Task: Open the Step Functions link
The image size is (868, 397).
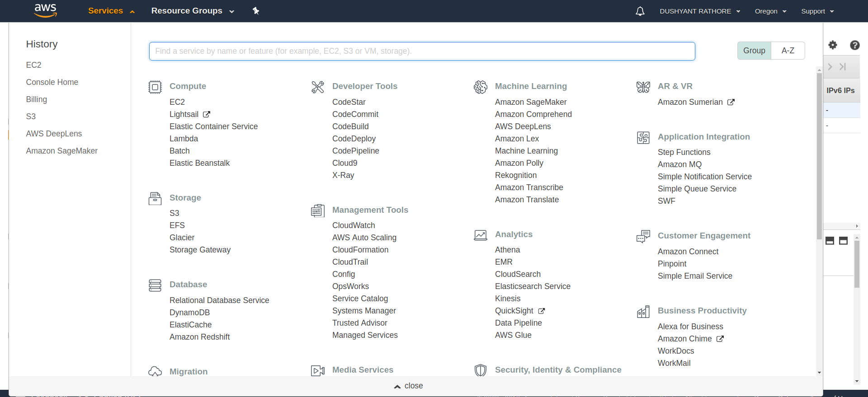Action: 684,152
